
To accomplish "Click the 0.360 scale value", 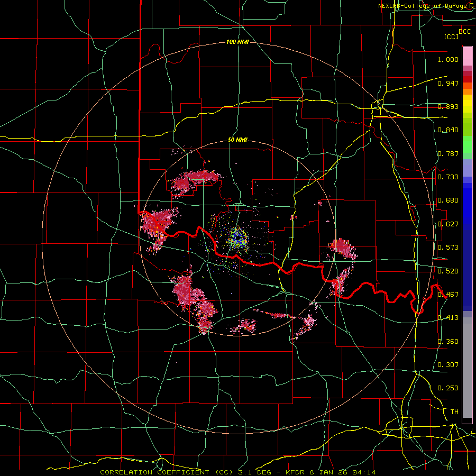I will [x=448, y=342].
